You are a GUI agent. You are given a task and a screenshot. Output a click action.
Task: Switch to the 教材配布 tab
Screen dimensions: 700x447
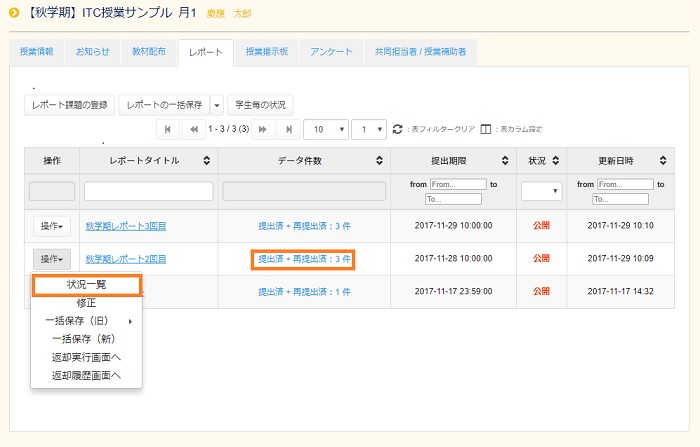[x=149, y=51]
